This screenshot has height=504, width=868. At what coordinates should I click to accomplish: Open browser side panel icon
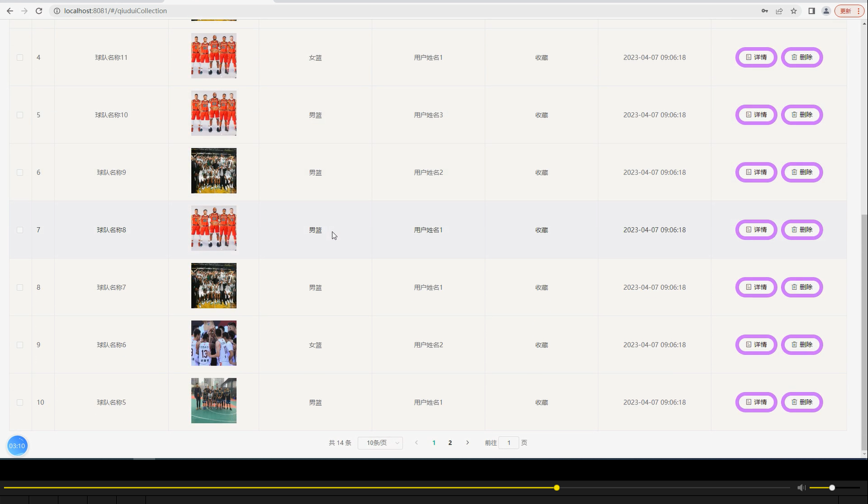point(811,11)
